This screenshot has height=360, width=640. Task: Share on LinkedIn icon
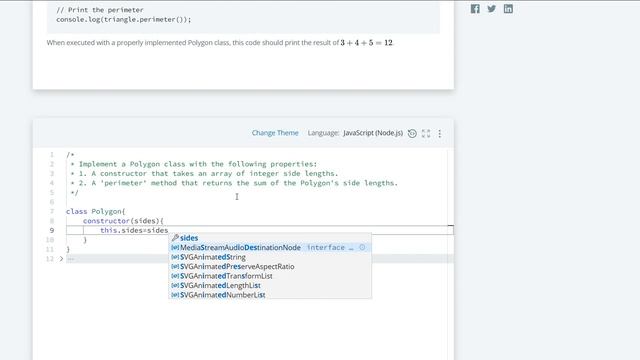coord(508,9)
